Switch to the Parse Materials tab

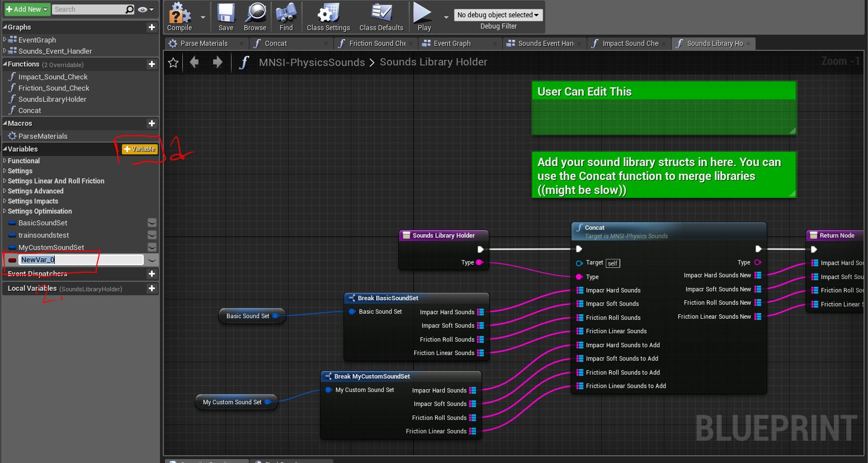204,44
